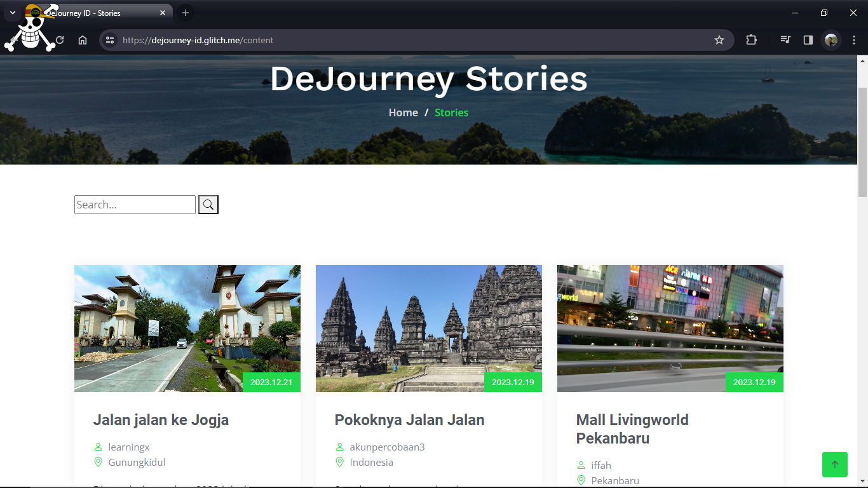Open Jalan jalan ke Jogja story title
The width and height of the screenshot is (868, 488).
(x=161, y=420)
